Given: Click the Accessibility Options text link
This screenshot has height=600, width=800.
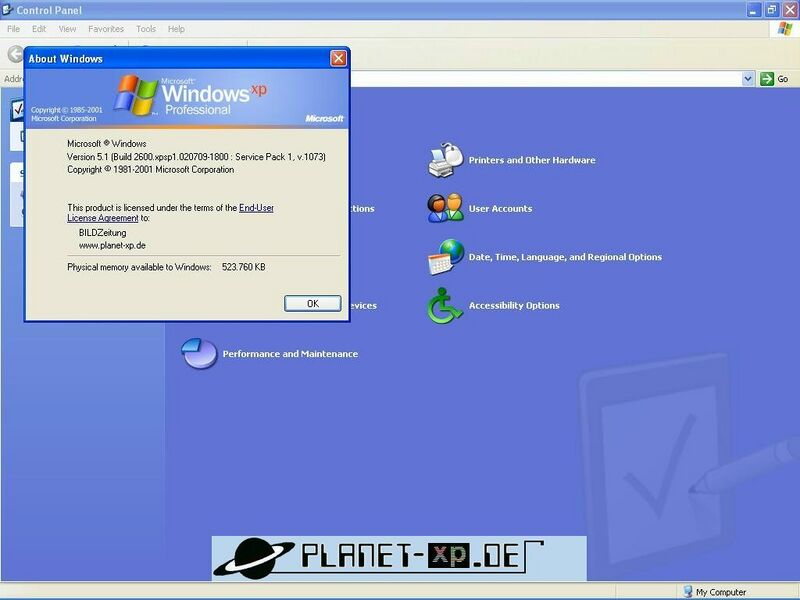Looking at the screenshot, I should [x=514, y=306].
